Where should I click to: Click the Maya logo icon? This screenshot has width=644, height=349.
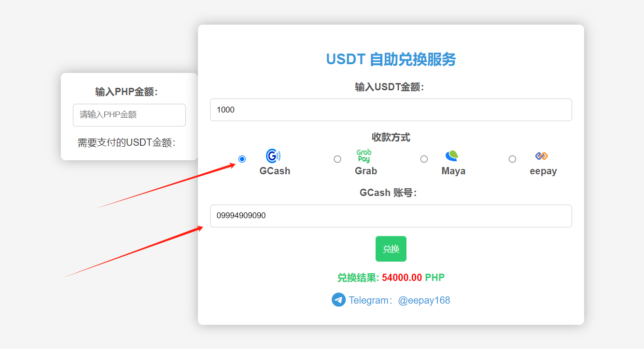click(452, 155)
